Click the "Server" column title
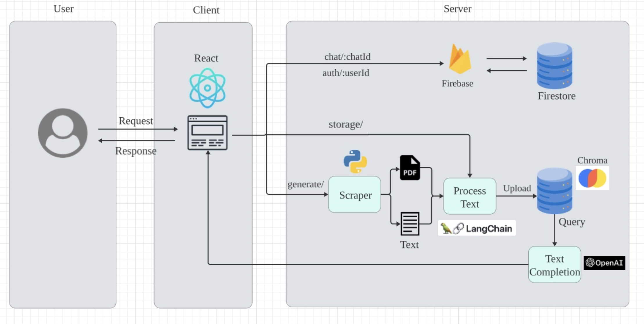 coord(457,9)
